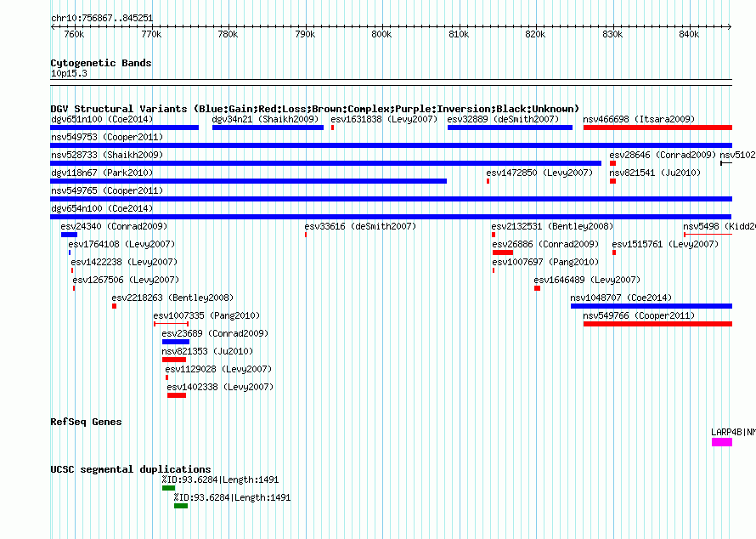Viewport: 756px width, 539px height.
Task: Click the esv32889 (deSmith2007) gain bar
Action: [510, 128]
